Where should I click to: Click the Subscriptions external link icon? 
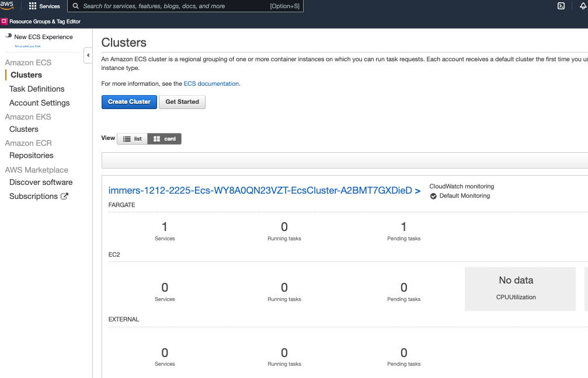click(x=64, y=196)
